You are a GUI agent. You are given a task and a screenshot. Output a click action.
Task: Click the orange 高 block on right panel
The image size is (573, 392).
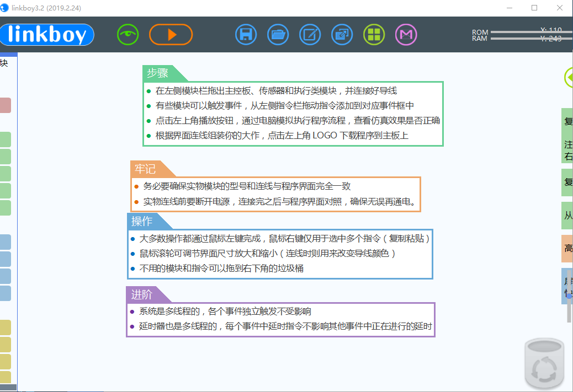pos(567,249)
